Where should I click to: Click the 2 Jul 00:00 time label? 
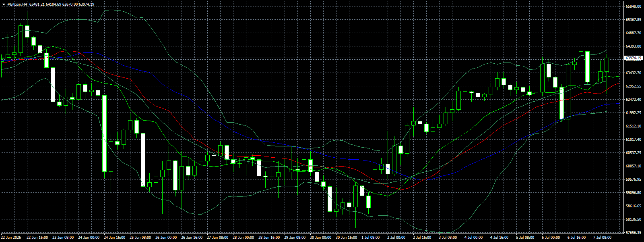click(x=397, y=238)
